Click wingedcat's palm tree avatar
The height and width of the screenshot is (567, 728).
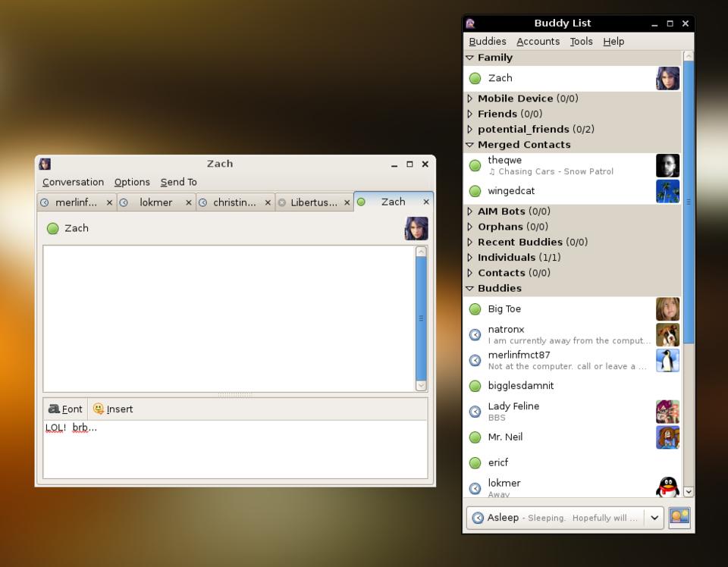[x=667, y=191]
